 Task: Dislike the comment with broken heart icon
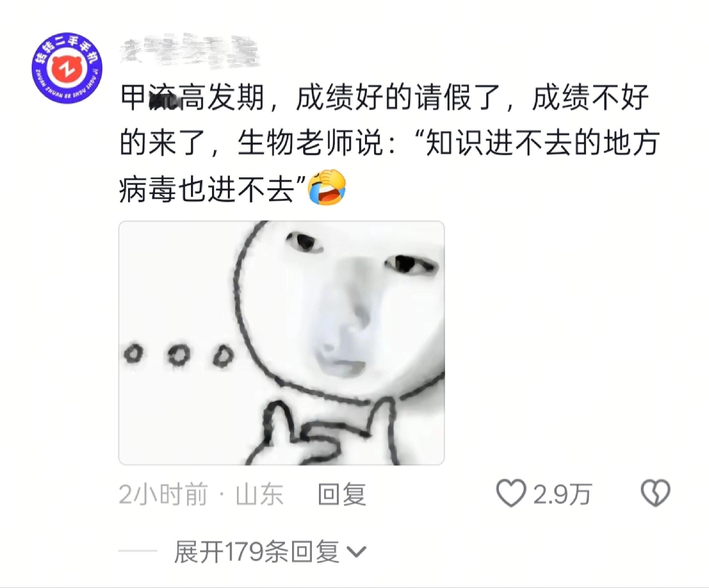point(655,493)
